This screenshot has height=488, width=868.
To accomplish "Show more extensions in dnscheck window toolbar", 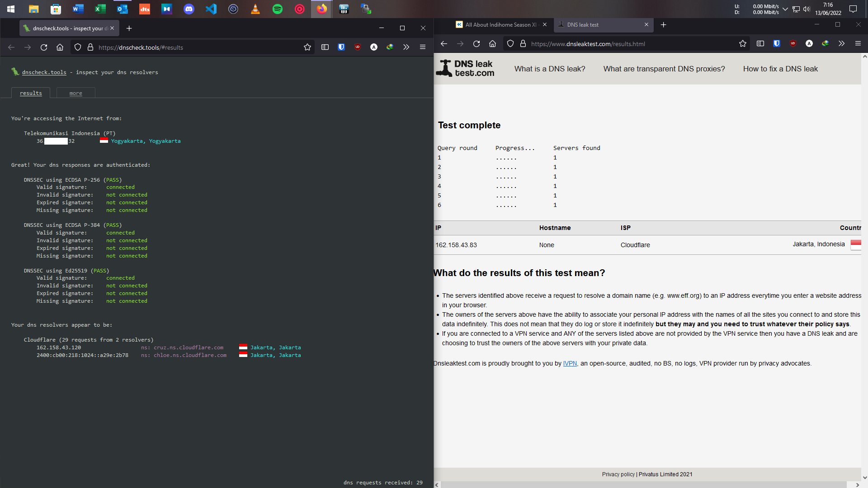I will (406, 47).
